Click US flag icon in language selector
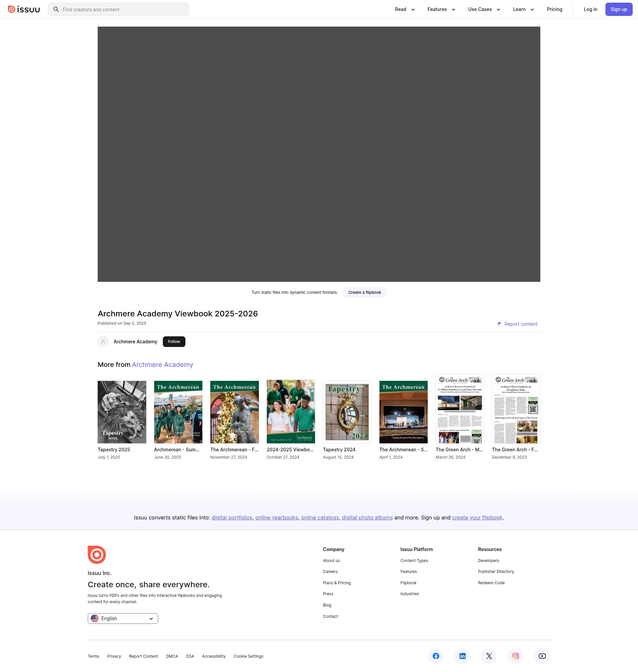The height and width of the screenshot is (672, 638). [x=95, y=618]
